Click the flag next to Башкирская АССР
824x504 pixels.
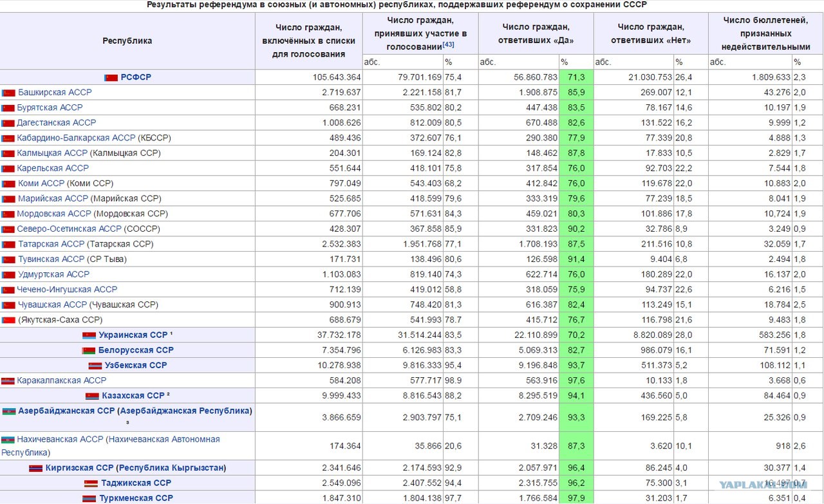click(x=8, y=93)
